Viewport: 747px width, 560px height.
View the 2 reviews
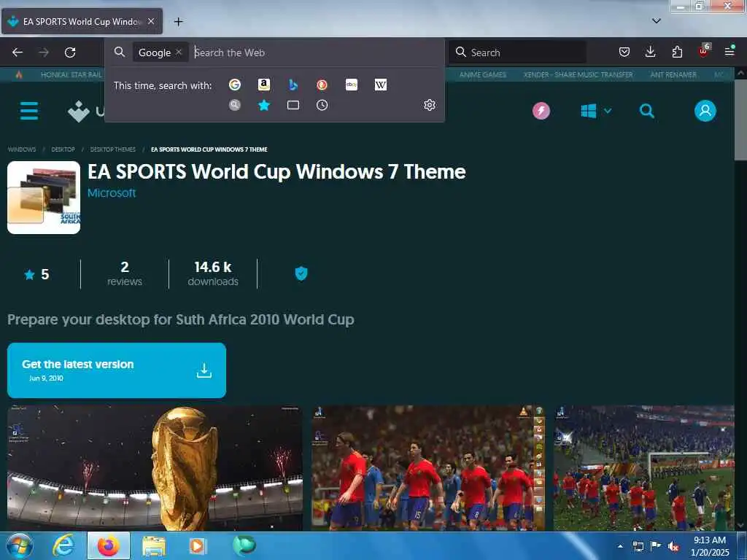[x=125, y=274]
